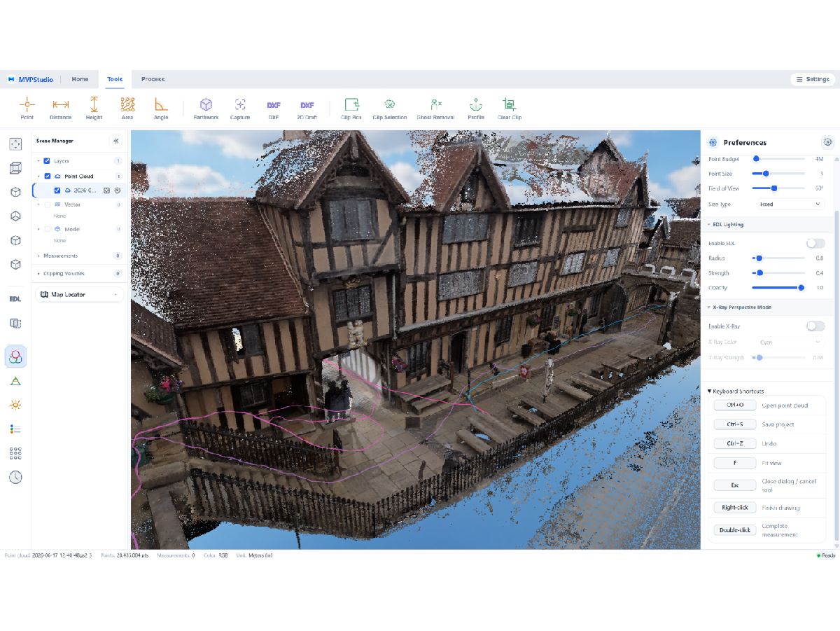
Task: Click the highlighted RGB color circles icon
Action: pos(15,356)
